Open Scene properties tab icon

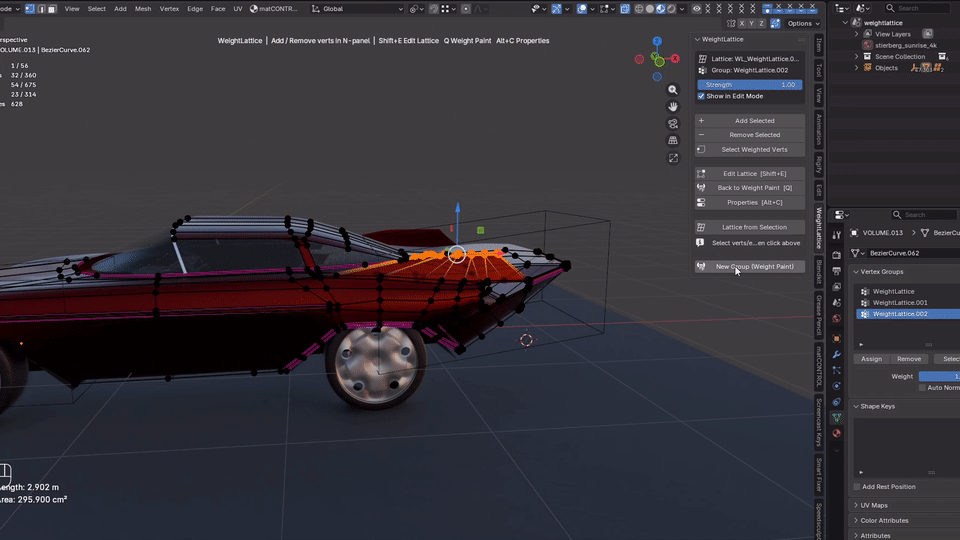coord(837,302)
